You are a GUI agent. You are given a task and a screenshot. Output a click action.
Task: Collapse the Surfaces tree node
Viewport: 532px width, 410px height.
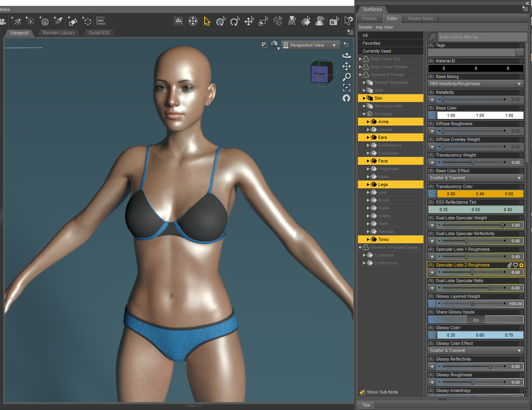(364, 114)
